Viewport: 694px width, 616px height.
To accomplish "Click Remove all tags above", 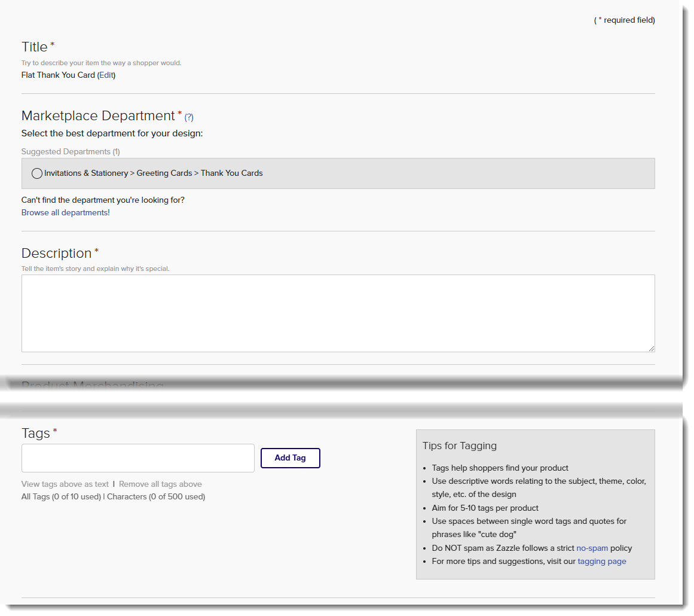I will [x=160, y=484].
